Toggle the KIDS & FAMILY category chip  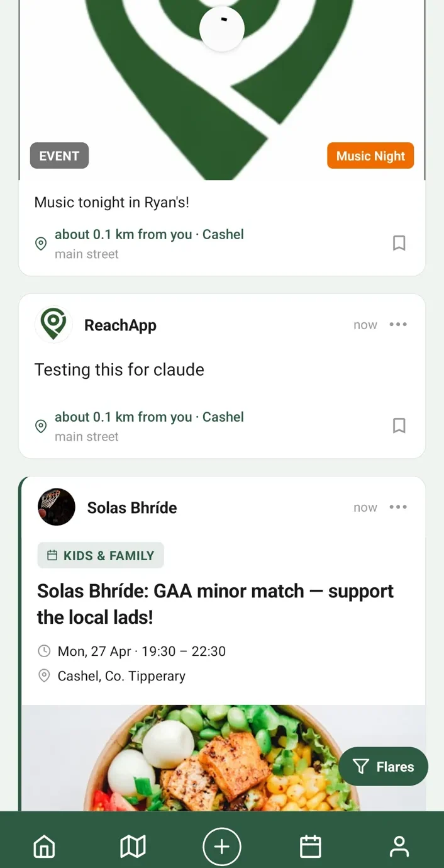click(x=100, y=555)
